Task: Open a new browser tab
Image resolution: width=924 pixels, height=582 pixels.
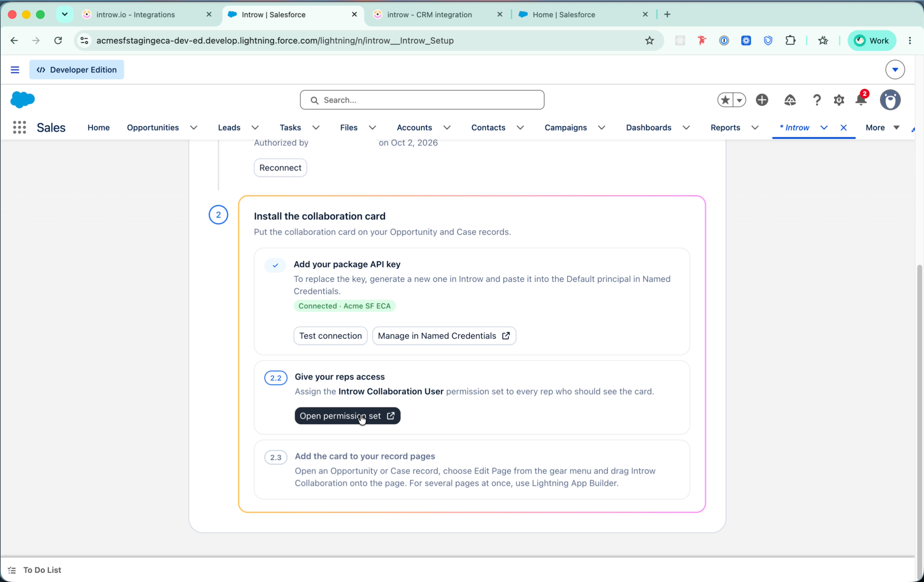Action: 667,14
